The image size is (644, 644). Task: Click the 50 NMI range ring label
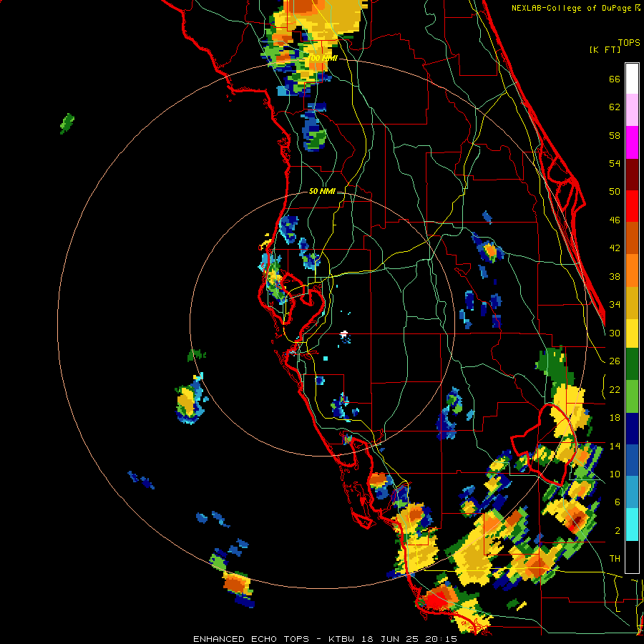[322, 191]
